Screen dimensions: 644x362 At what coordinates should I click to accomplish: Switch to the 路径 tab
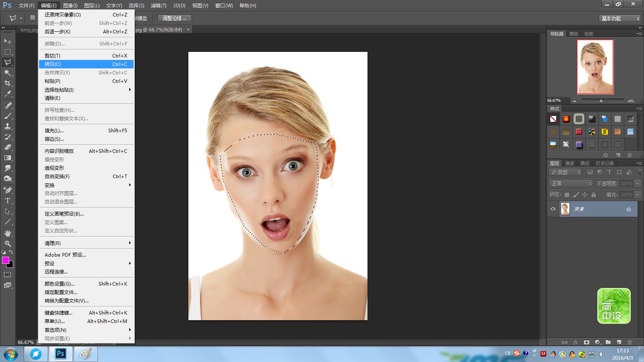585,163
